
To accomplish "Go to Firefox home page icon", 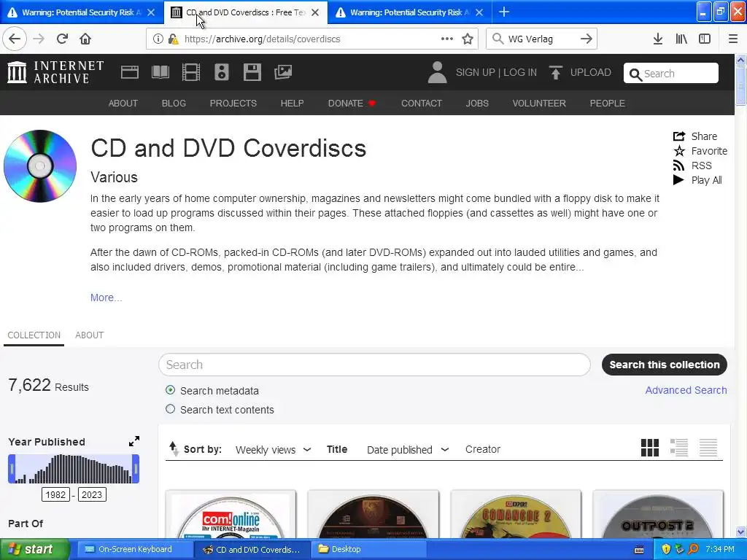I will coord(85,39).
